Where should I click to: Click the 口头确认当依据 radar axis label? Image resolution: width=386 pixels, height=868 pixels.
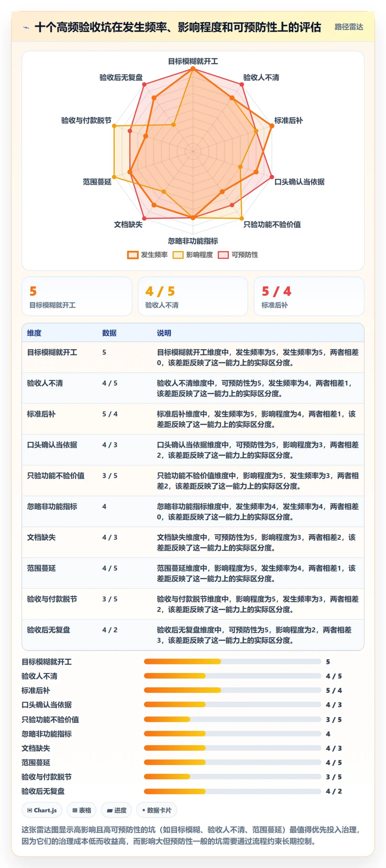pyautogui.click(x=299, y=182)
